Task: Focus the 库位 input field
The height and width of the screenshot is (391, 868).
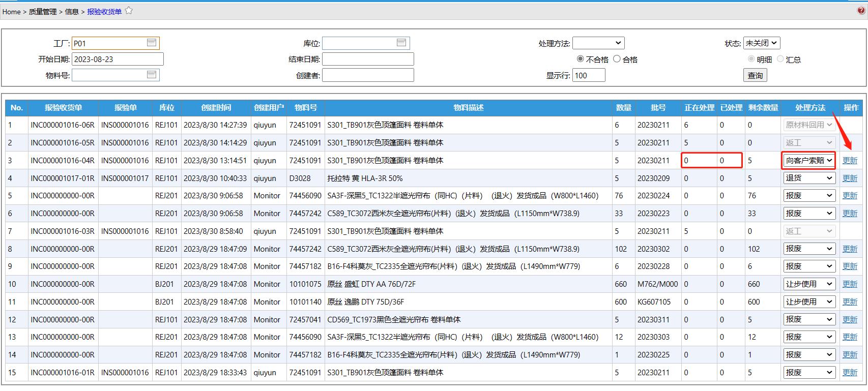Action: (366, 43)
